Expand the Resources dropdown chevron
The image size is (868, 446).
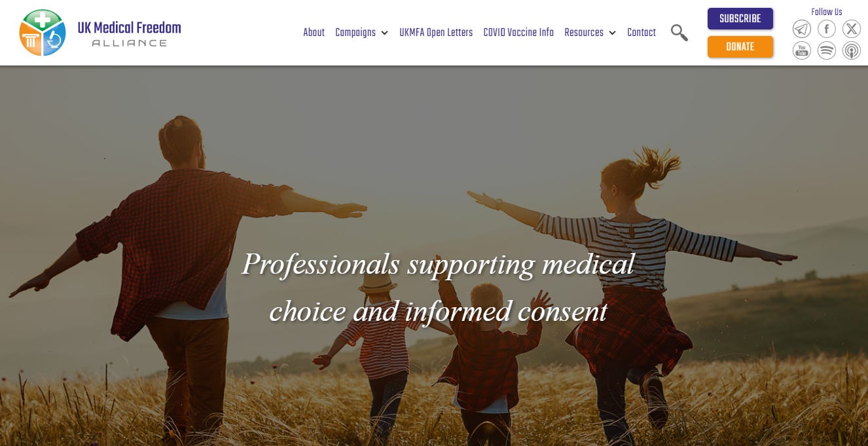(612, 33)
